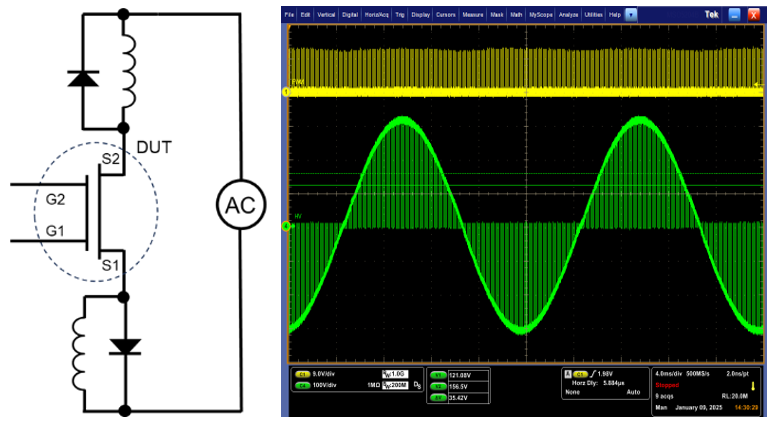This screenshot has height=424, width=778.
Task: Open the Math menu
Action: click(x=516, y=15)
